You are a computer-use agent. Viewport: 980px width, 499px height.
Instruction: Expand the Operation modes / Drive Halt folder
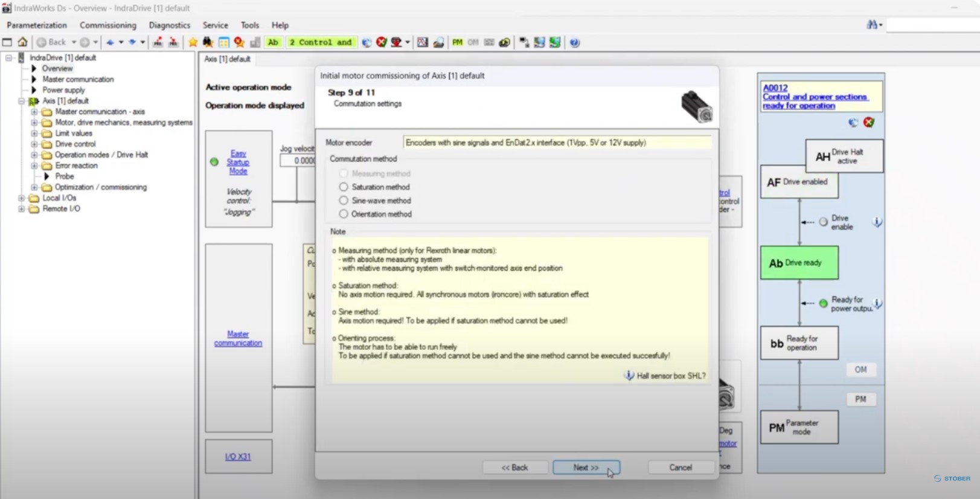click(x=34, y=155)
